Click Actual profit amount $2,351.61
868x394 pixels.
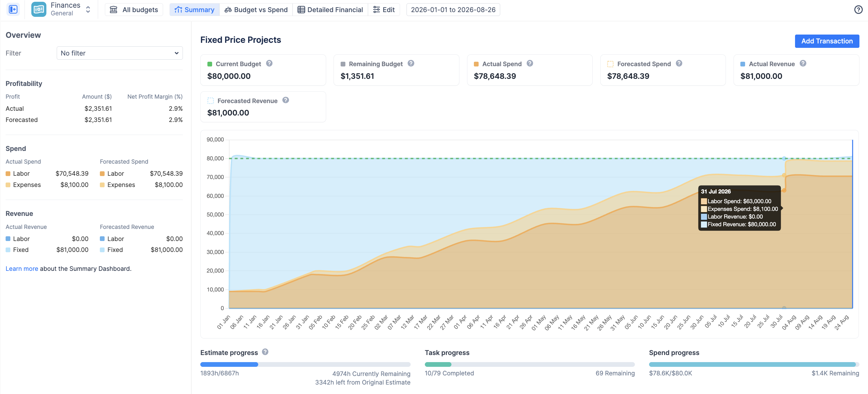(x=98, y=108)
